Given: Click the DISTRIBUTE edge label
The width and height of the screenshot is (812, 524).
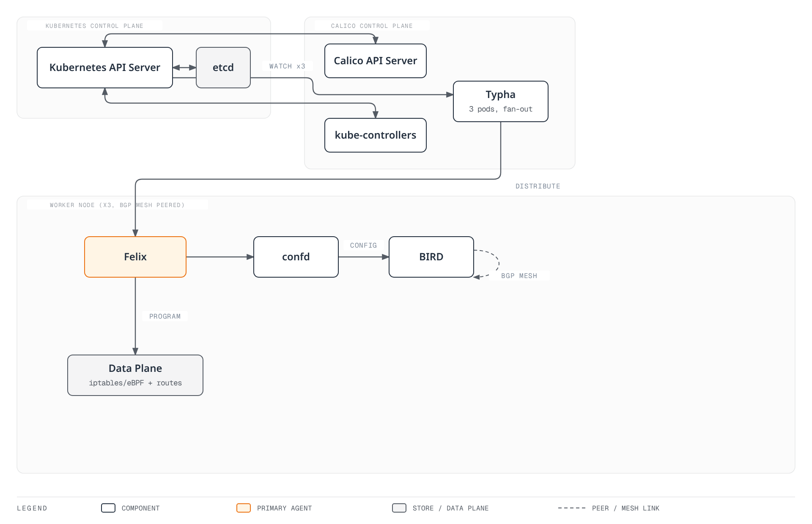Looking at the screenshot, I should [538, 186].
